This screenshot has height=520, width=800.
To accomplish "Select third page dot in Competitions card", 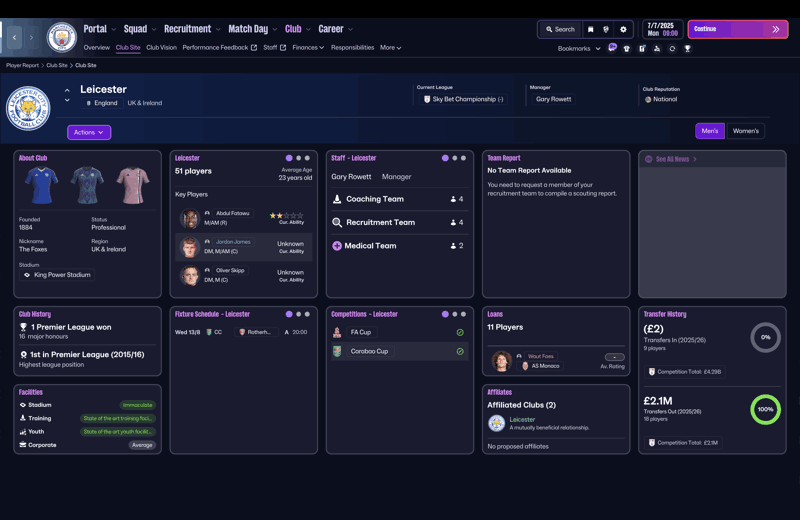I will pos(463,314).
